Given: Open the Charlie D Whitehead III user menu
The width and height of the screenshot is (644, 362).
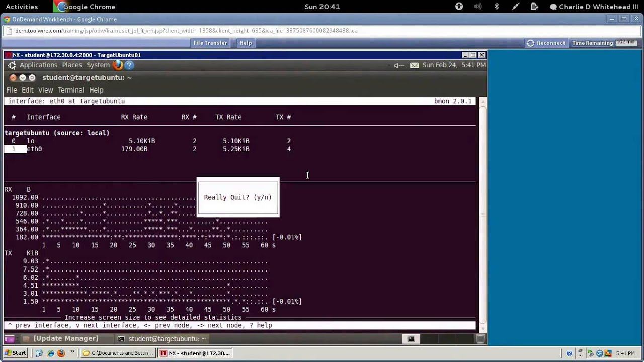Looking at the screenshot, I should pos(594,7).
